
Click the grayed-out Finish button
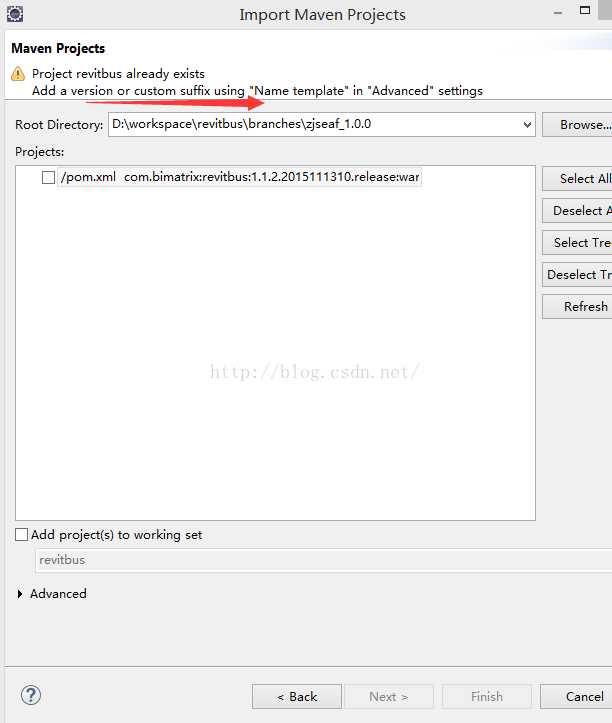[487, 696]
